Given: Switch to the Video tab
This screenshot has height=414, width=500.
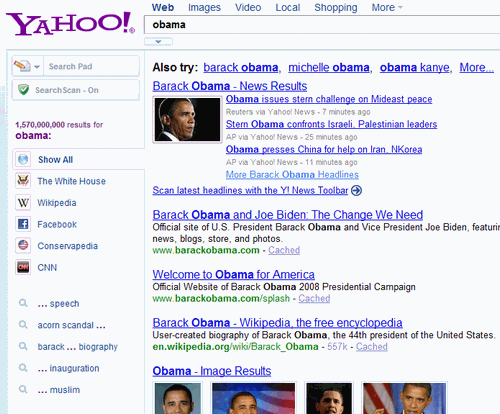Looking at the screenshot, I should [248, 7].
